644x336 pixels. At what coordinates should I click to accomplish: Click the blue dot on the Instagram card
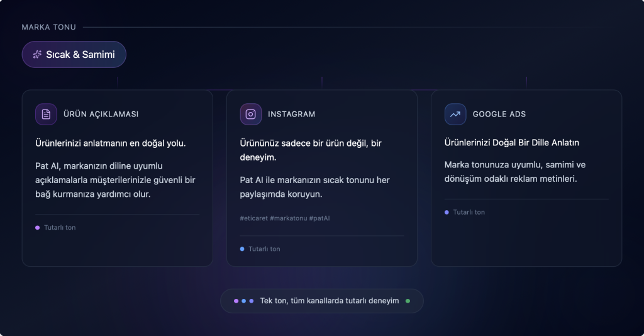[x=242, y=249]
